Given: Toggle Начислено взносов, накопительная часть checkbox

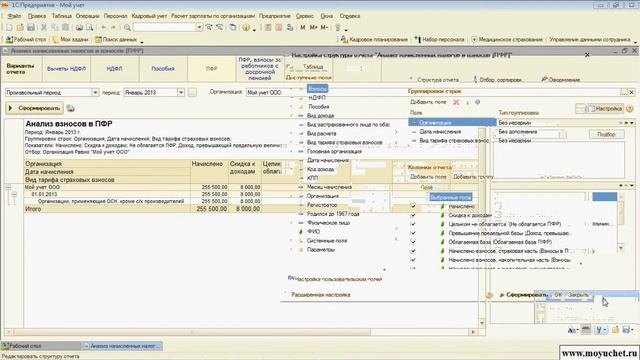Looking at the screenshot, I should (x=413, y=260).
